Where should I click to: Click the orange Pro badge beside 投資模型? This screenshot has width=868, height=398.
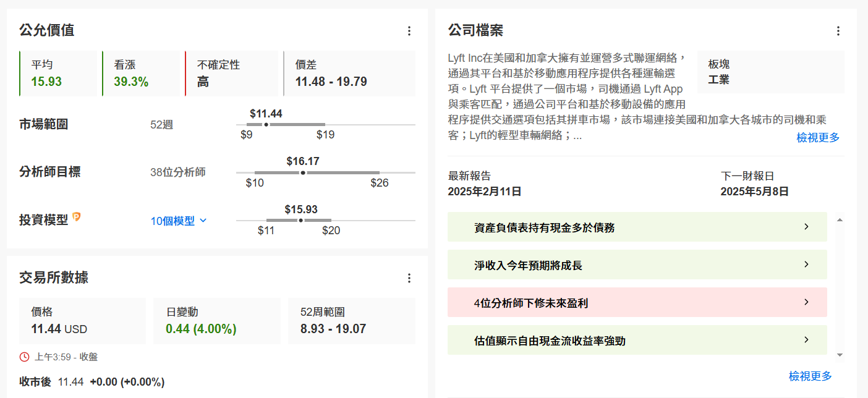point(77,217)
